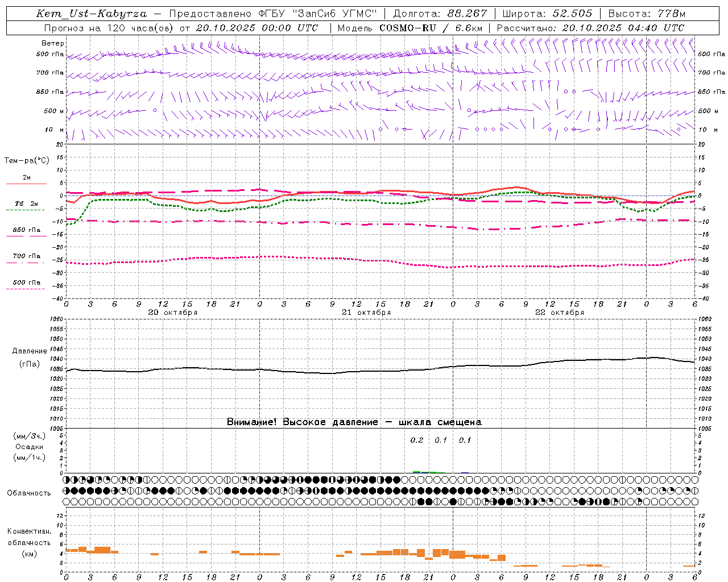Select the Давление panel label
728x582 pixels.
(30, 351)
